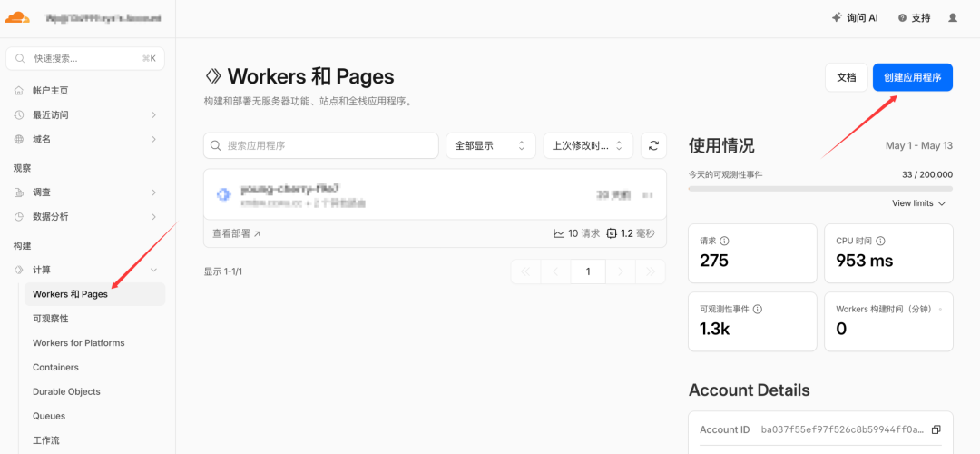Expand the 数据分析 sidebar chevron
980x454 pixels.
[x=153, y=217]
